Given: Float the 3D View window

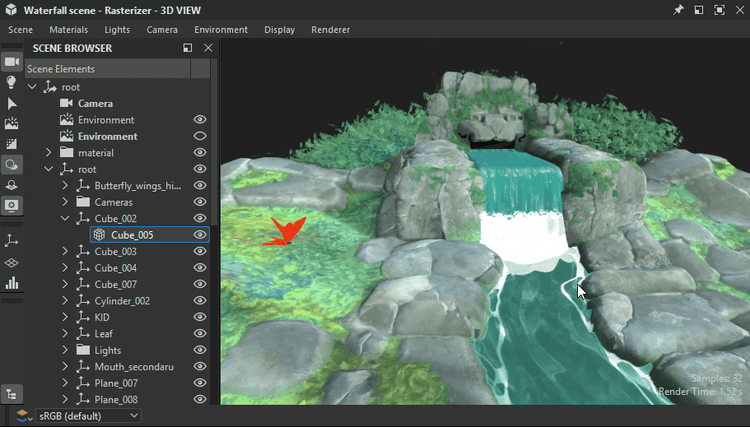Looking at the screenshot, I should click(699, 10).
